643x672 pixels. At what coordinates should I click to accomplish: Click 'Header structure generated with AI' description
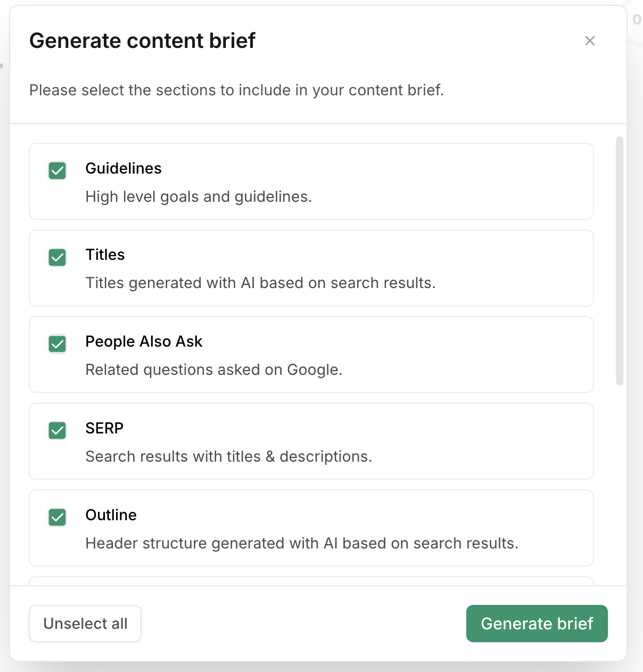click(302, 544)
